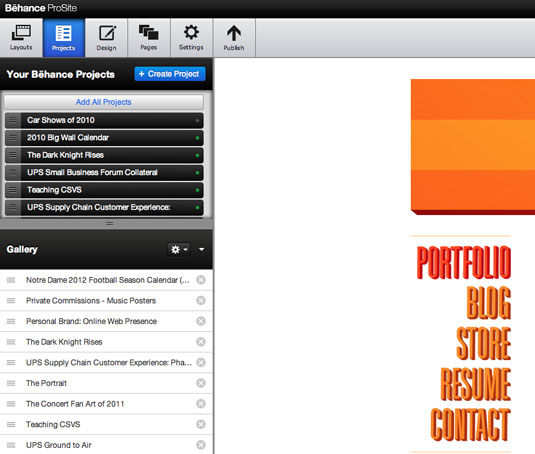The image size is (535, 454).
Task: Grab drag handle of Car Shows of 2010
Action: click(13, 120)
